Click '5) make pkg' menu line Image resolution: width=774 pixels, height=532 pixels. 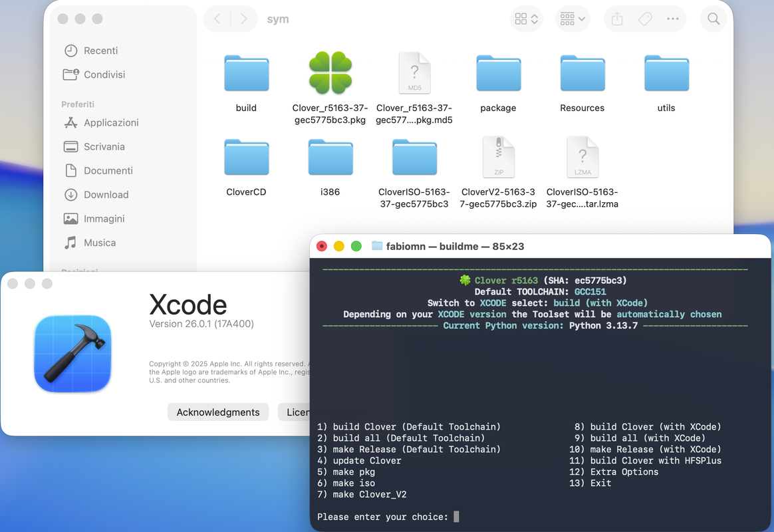pos(346,471)
